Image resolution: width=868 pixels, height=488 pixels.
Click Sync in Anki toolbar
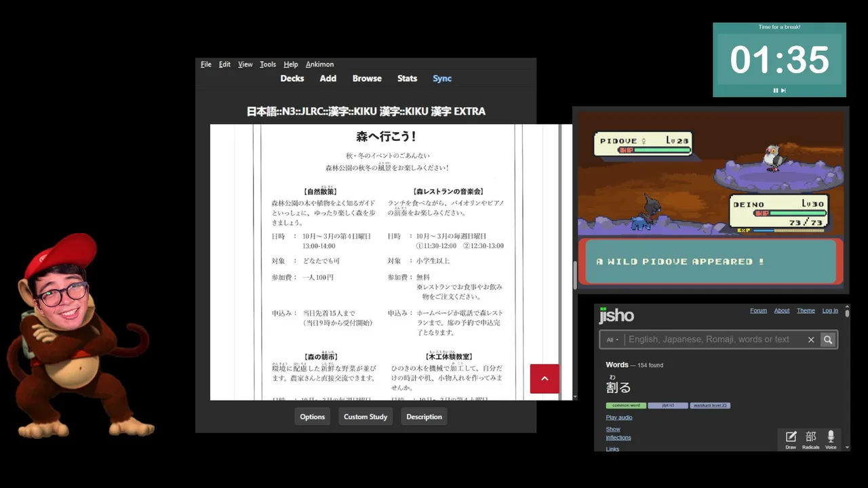pos(442,79)
